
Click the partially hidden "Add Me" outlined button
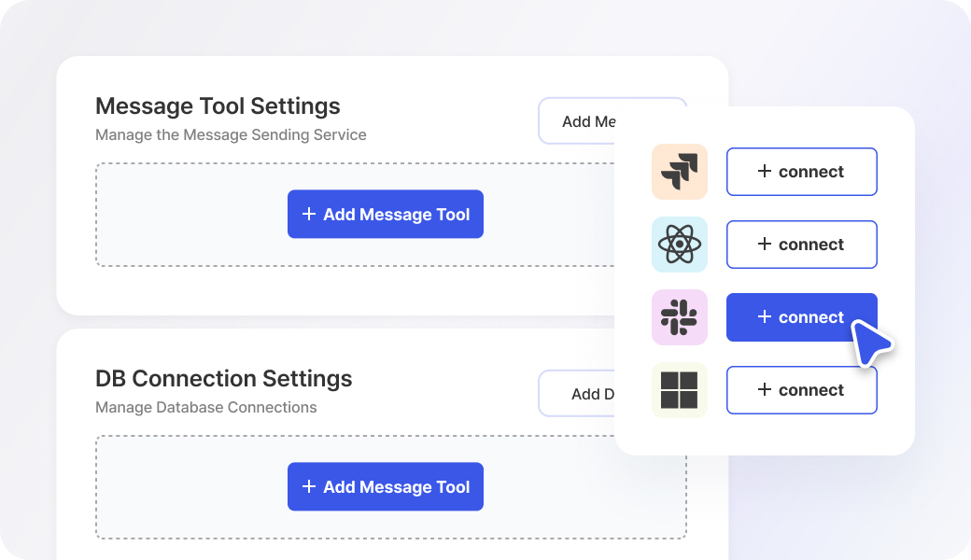[x=579, y=121]
